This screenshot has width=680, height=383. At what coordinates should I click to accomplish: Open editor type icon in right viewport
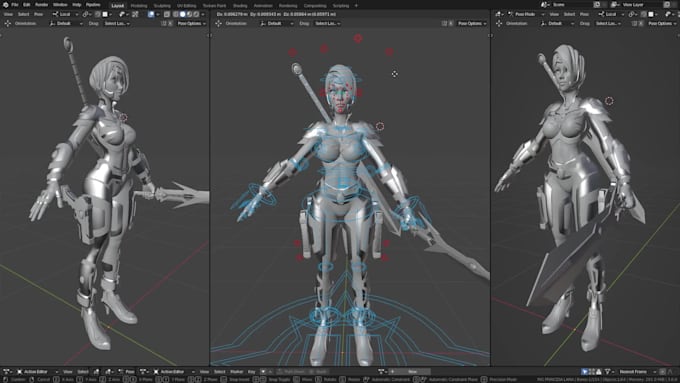click(x=500, y=14)
